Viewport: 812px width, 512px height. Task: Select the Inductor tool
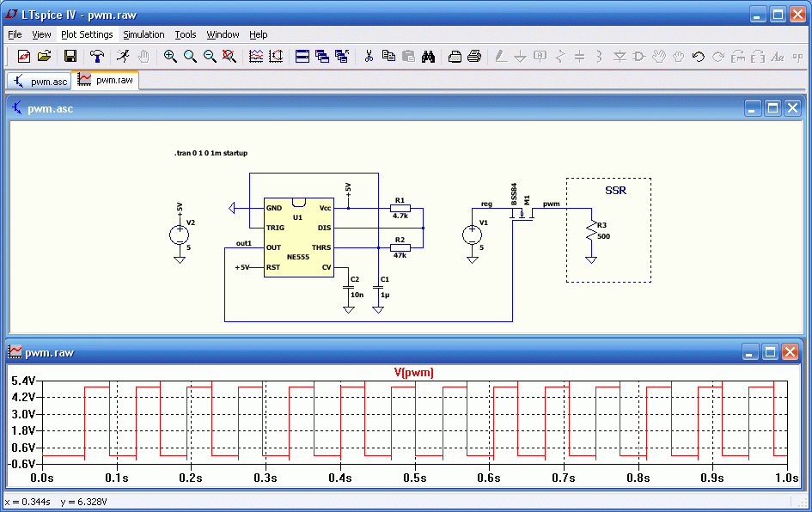[599, 56]
